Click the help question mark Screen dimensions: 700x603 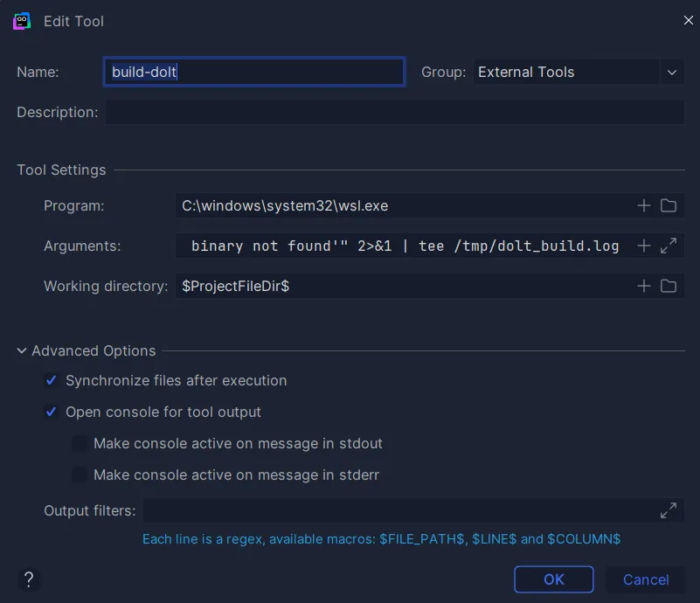(x=28, y=579)
